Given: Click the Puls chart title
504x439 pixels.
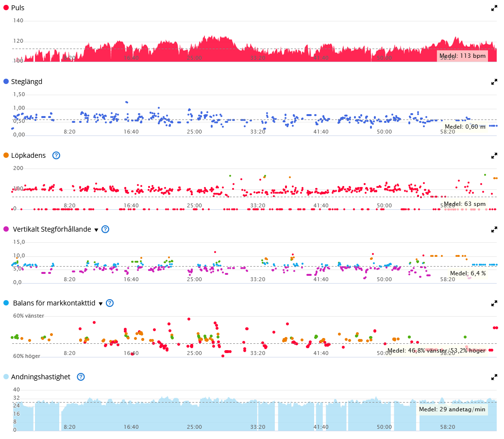Looking at the screenshot, I should point(17,8).
